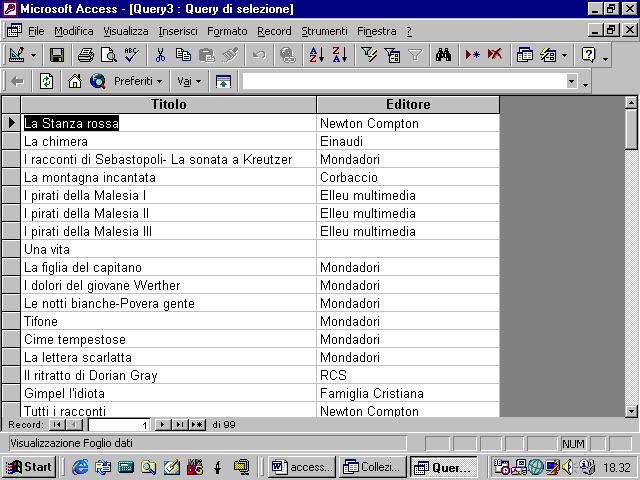Toggle Show Only Web Toolbar icon
This screenshot has height=480, width=640.
223,81
